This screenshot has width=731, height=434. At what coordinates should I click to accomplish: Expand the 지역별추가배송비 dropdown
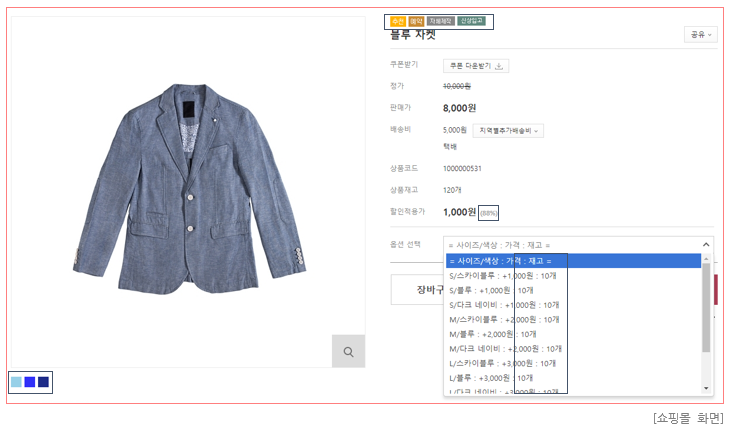click(x=508, y=130)
